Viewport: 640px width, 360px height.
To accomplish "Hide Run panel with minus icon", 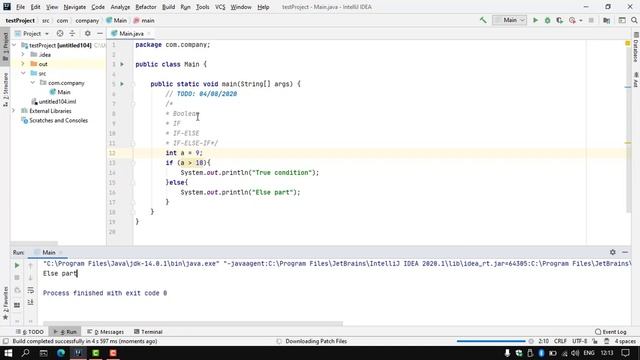I will (x=625, y=252).
